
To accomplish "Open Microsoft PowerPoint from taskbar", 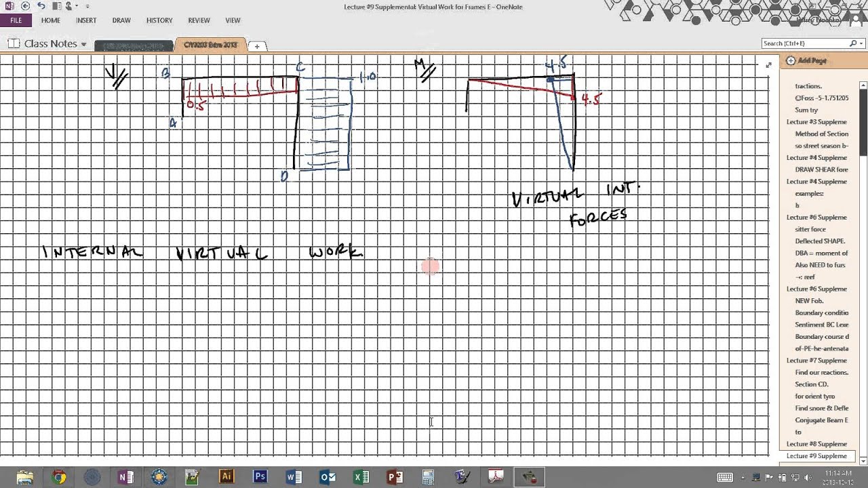I will pyautogui.click(x=395, y=477).
